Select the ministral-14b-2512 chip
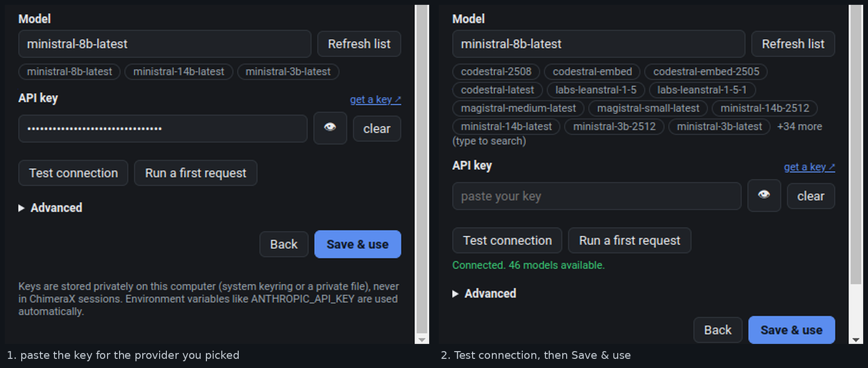This screenshot has width=868, height=368. tap(765, 108)
